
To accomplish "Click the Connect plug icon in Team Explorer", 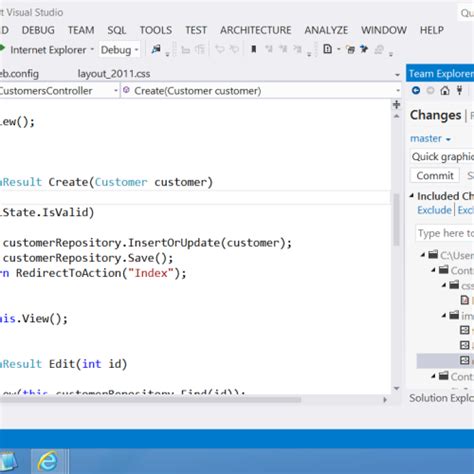I will click(x=459, y=90).
